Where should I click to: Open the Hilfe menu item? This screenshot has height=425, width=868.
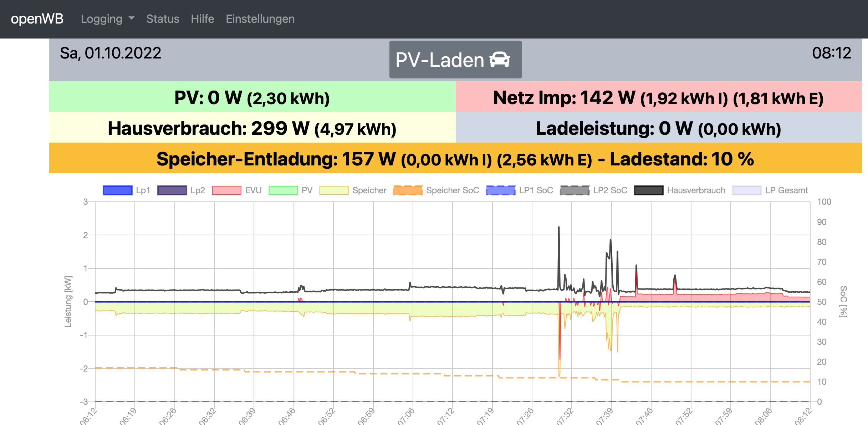202,19
